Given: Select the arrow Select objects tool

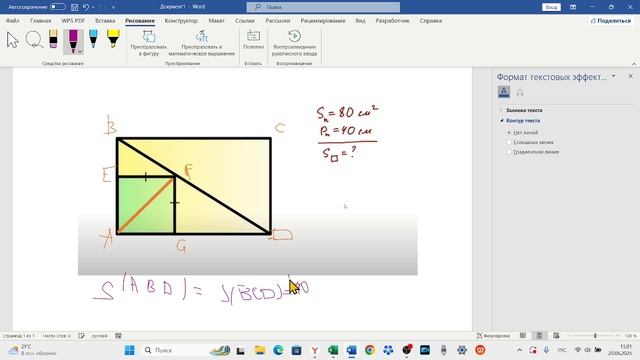Looking at the screenshot, I should pyautogui.click(x=13, y=40).
